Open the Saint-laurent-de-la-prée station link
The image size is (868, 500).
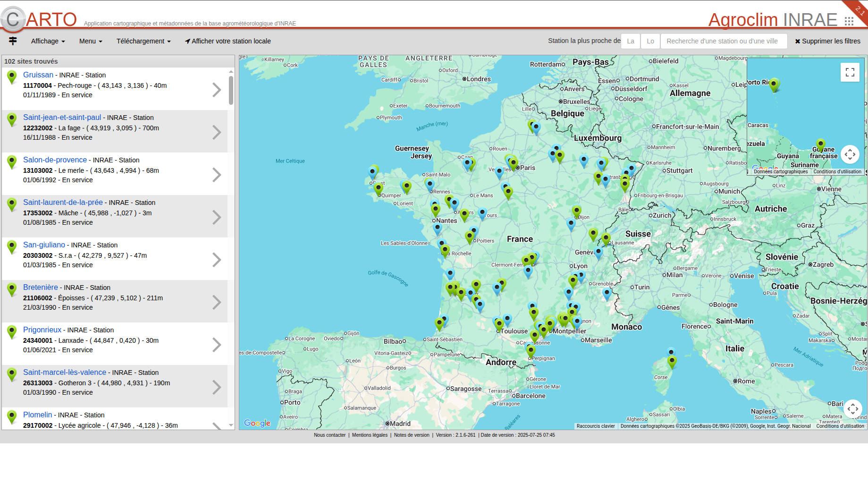[63, 202]
